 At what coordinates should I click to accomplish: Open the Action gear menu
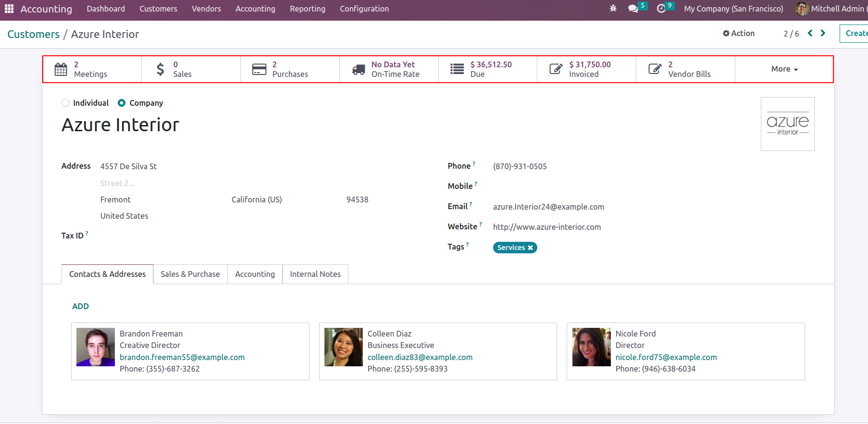pyautogui.click(x=739, y=33)
